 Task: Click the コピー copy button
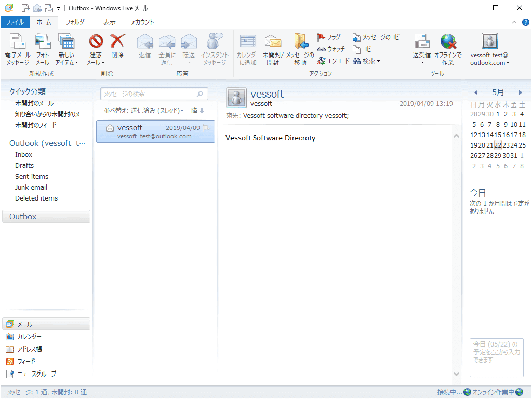(364, 49)
